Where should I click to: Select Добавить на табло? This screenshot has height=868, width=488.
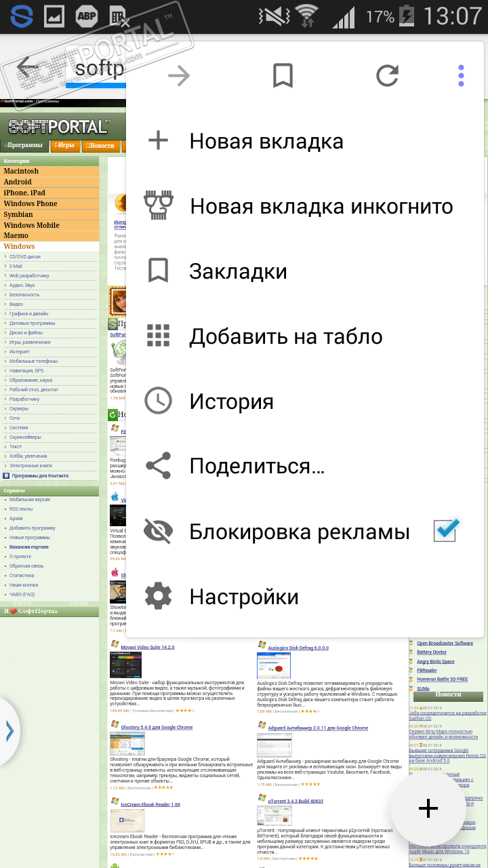286,336
